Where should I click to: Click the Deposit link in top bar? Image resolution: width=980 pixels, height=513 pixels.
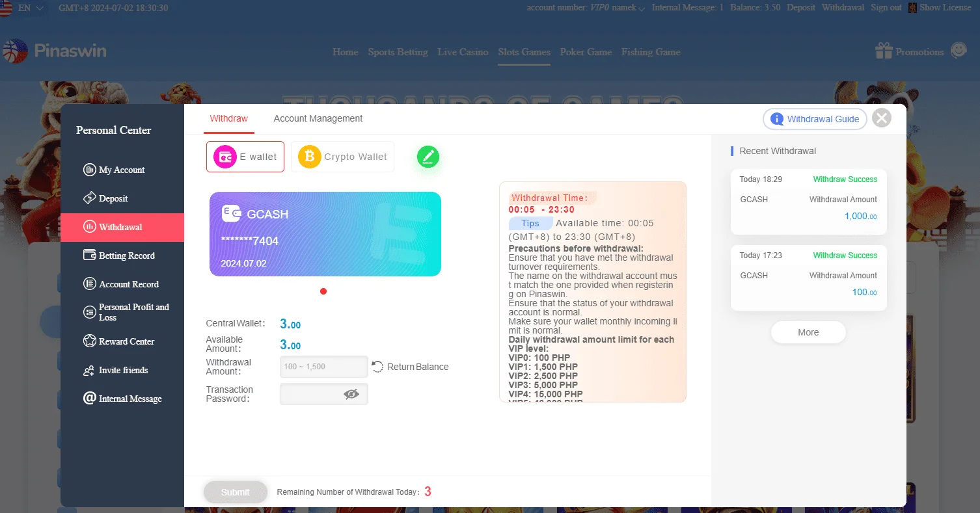coord(801,8)
